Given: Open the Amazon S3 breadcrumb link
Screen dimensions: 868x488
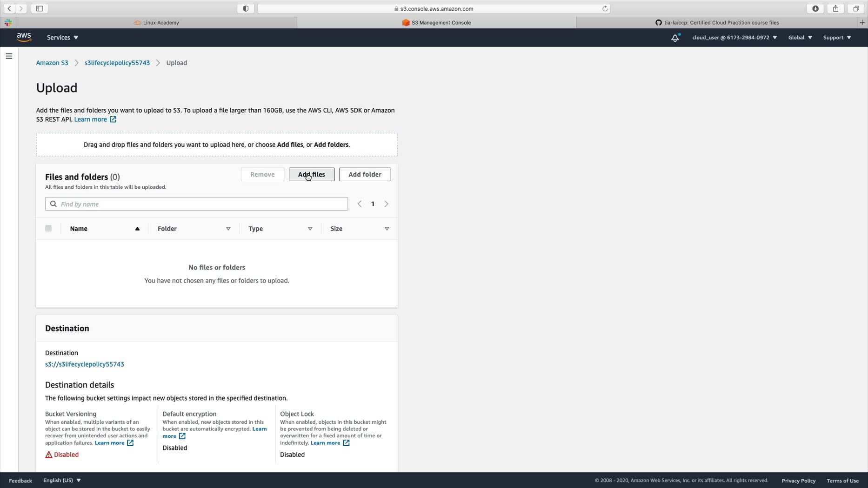Looking at the screenshot, I should click(x=52, y=63).
